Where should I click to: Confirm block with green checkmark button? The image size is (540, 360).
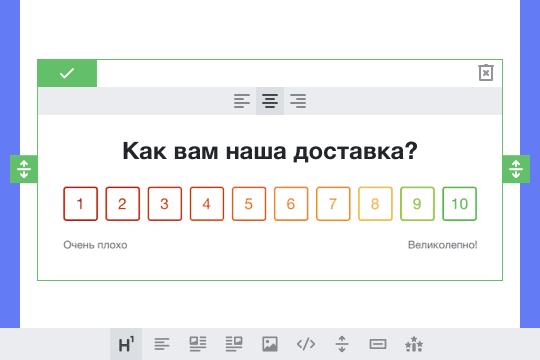(x=67, y=73)
